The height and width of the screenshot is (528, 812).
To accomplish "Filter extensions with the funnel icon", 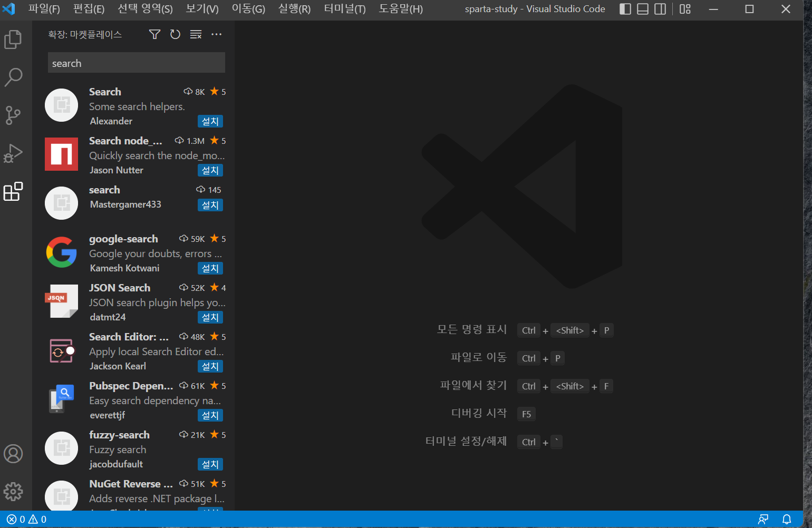I will click(x=154, y=34).
